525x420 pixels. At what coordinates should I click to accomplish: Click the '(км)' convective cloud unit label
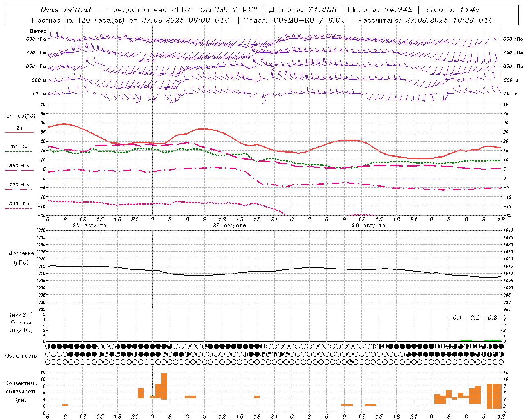pyautogui.click(x=21, y=399)
